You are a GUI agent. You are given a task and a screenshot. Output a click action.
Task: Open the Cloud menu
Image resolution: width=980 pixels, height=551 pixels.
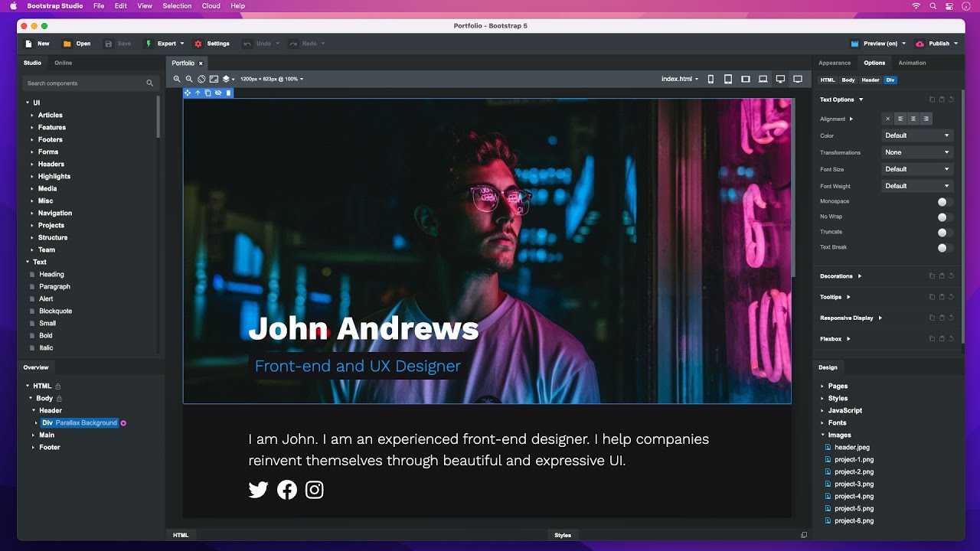click(x=211, y=5)
